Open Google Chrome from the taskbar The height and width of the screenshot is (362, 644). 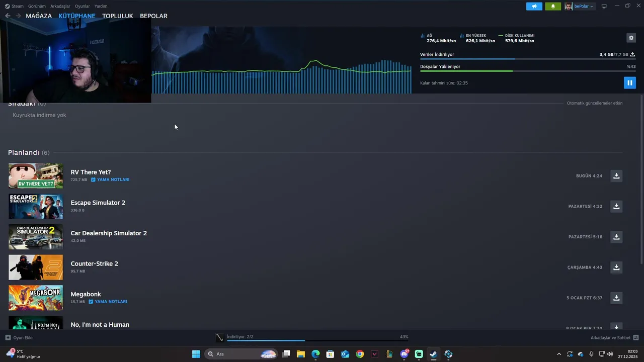coord(360,354)
